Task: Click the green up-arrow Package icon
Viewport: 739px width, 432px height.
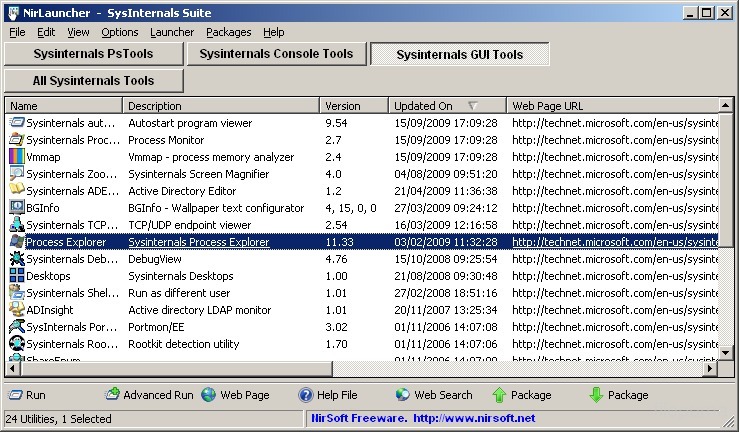Action: pos(499,395)
